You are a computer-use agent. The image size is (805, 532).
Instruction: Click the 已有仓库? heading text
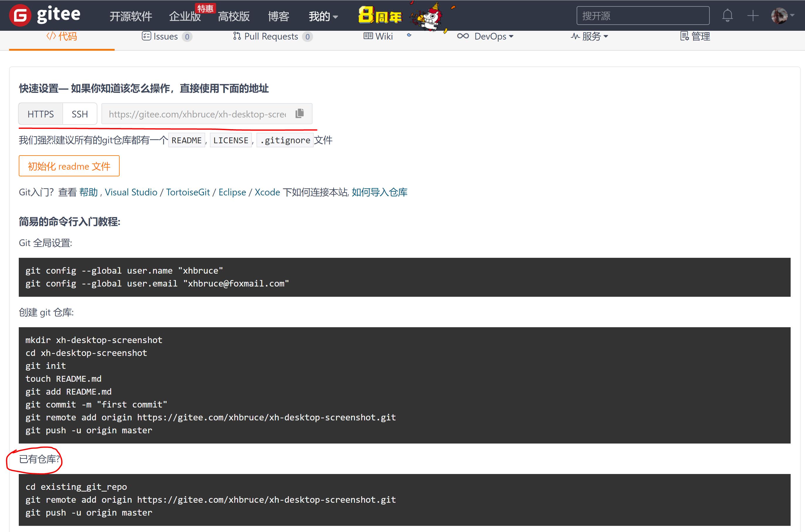click(x=39, y=459)
